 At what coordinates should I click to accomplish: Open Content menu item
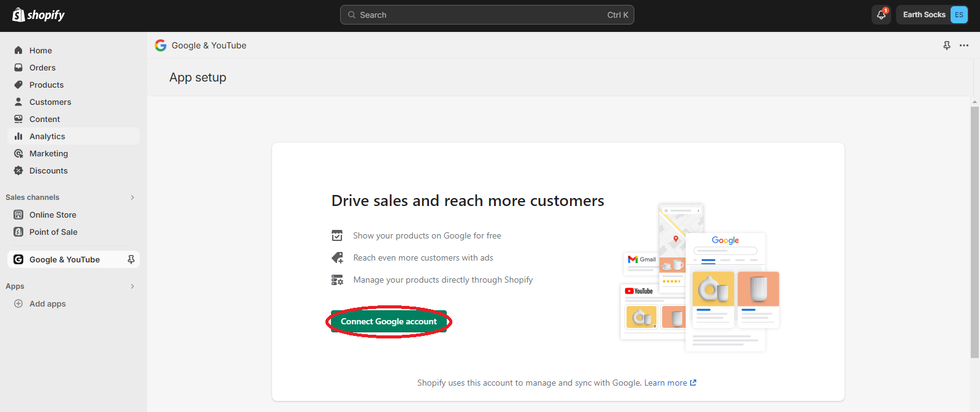coord(74,119)
